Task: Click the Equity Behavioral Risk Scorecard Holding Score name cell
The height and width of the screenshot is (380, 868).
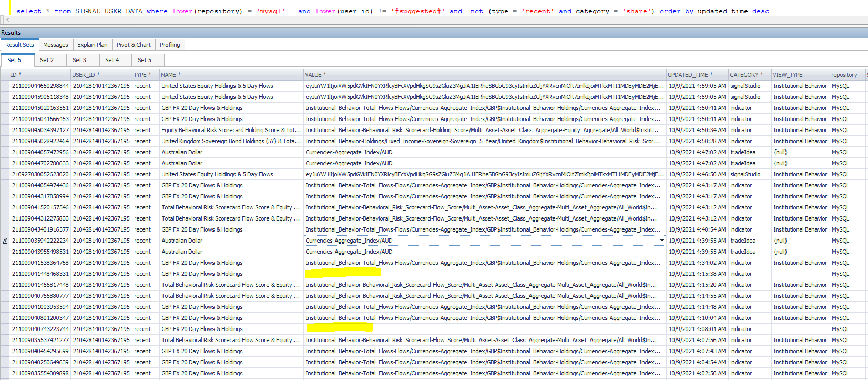Action: tap(231, 130)
